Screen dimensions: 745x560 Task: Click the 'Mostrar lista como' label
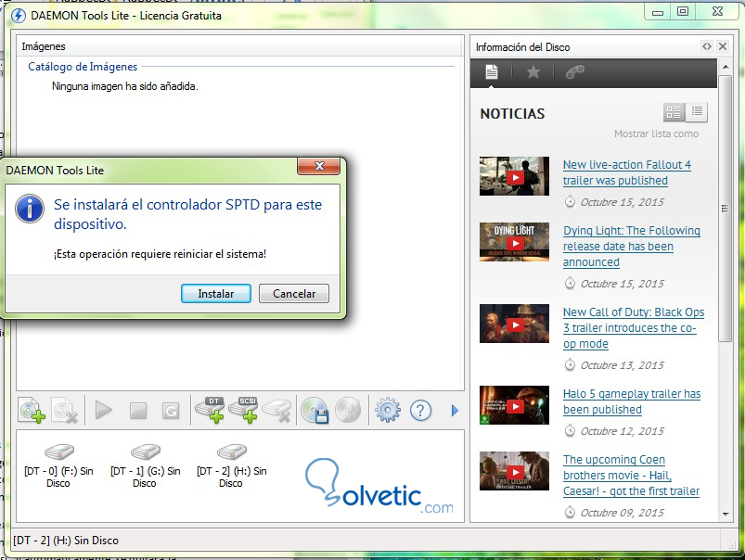coord(656,134)
